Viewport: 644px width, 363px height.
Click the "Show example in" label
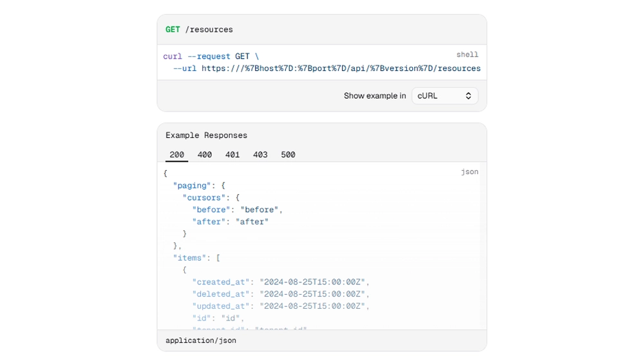[x=375, y=95]
